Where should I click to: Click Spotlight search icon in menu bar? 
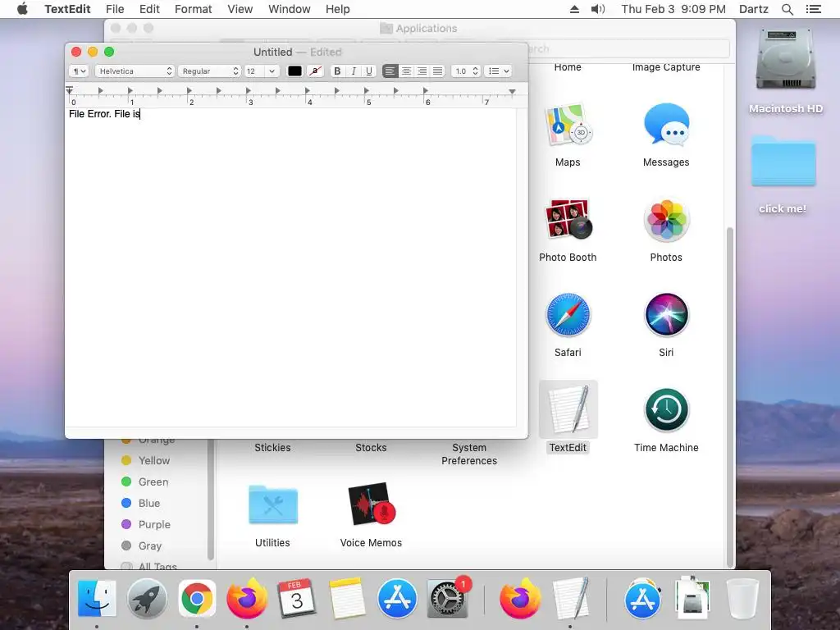(787, 9)
